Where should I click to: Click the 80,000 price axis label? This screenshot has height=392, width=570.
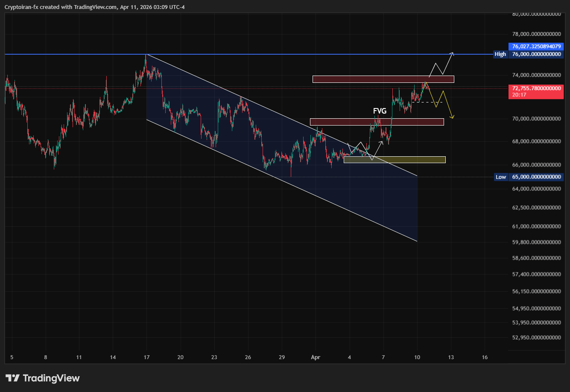tap(536, 14)
